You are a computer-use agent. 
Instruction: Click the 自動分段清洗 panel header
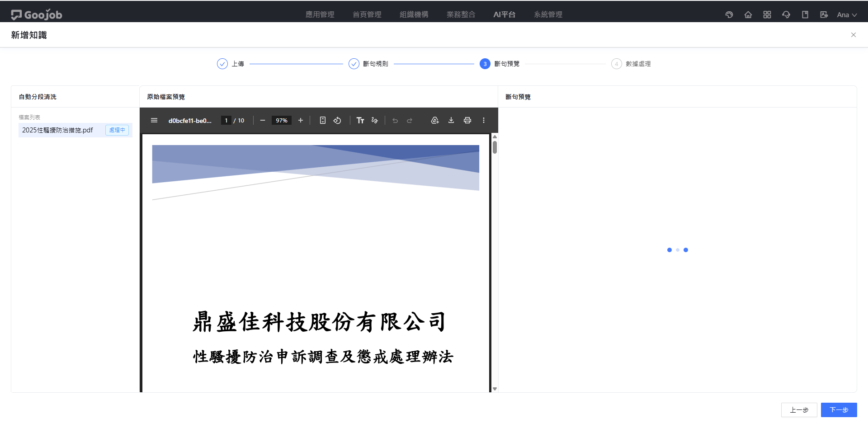tap(38, 97)
